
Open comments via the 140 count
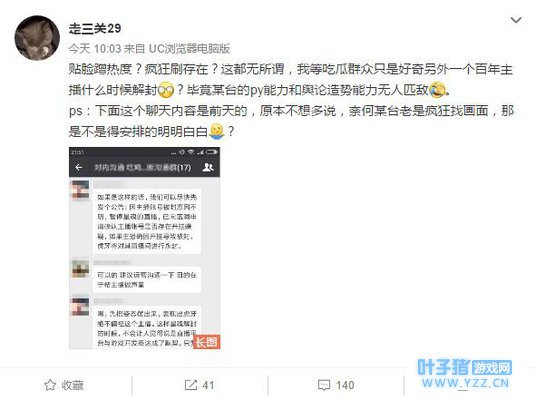(x=345, y=385)
